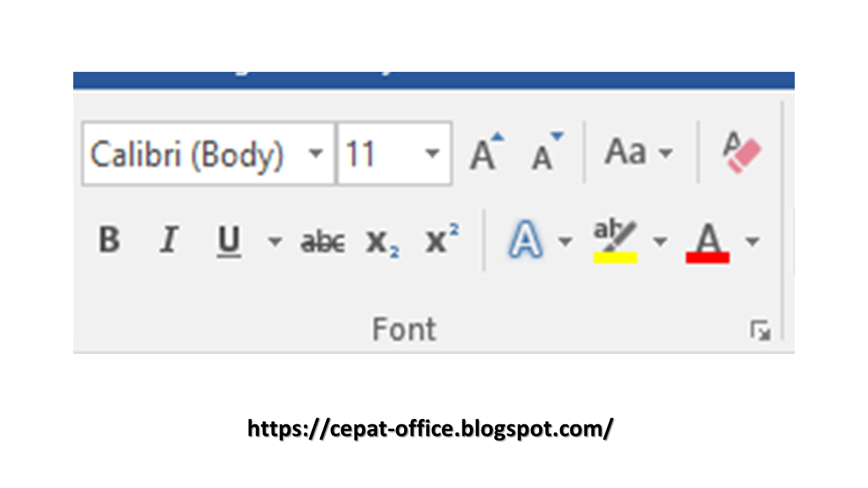Apply Text Effects and Typography
This screenshot has height=488, width=868.
point(526,241)
